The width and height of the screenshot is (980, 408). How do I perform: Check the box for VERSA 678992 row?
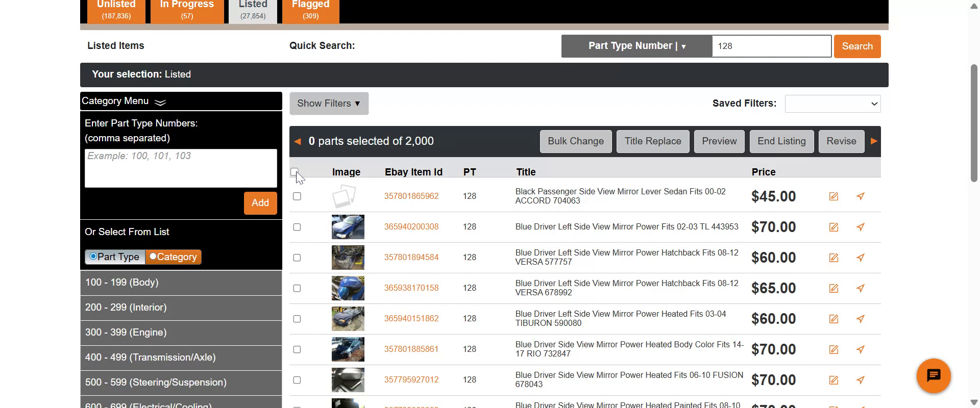click(297, 288)
